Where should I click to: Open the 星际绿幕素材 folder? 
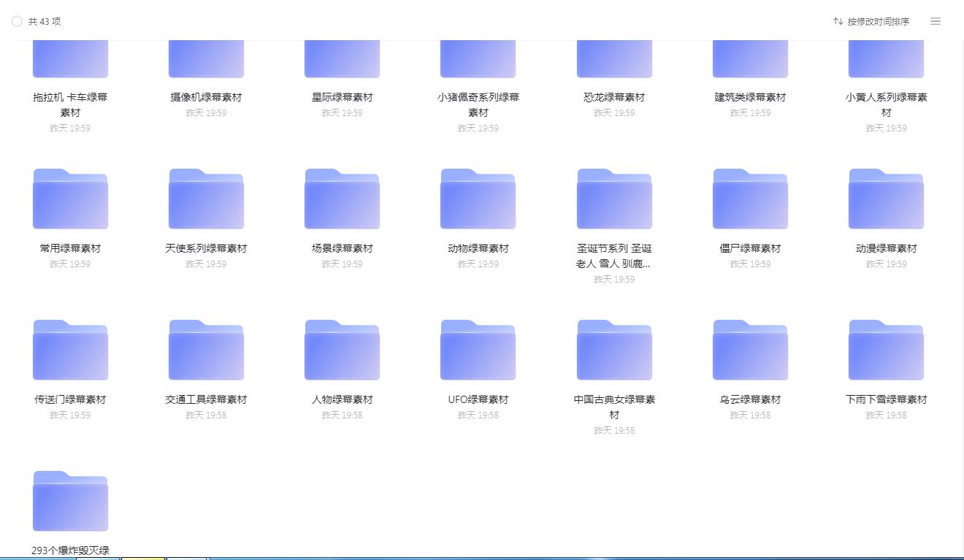[341, 58]
